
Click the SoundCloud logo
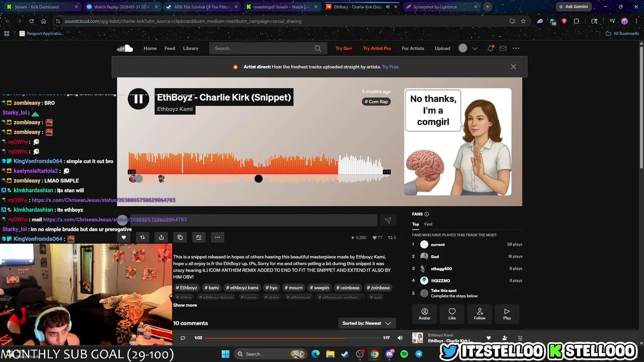coord(125,48)
